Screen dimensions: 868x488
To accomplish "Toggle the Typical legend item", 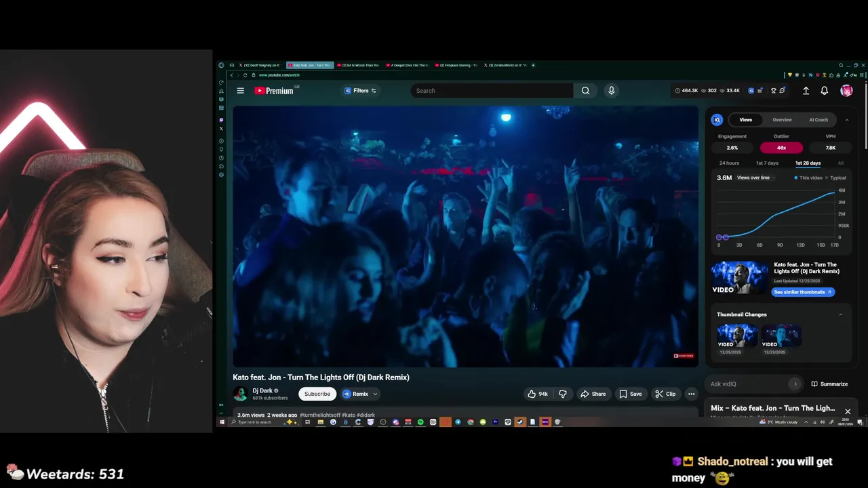I will pos(835,178).
